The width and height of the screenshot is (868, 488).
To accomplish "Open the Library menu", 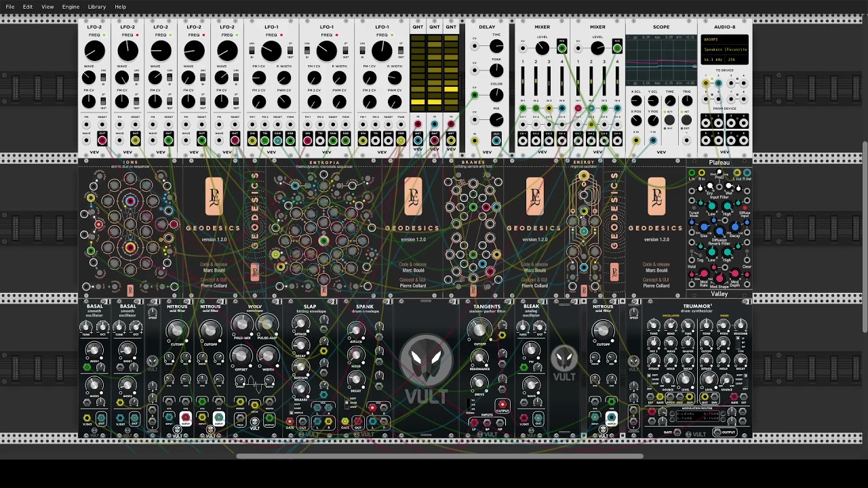I will click(x=97, y=7).
